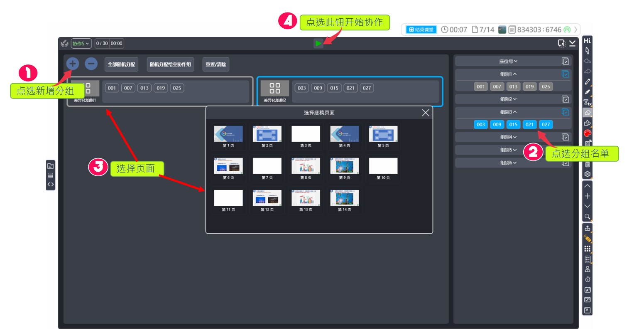Click the green play button to start collaboration
This screenshot has width=644, height=333.
pos(318,43)
